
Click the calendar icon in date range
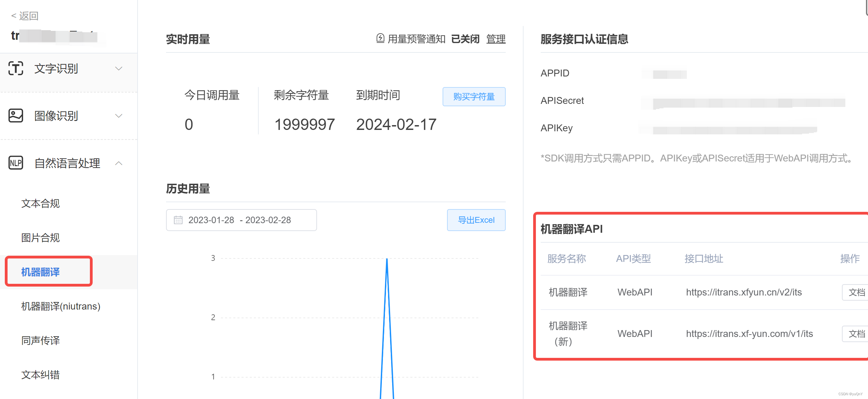[178, 220]
